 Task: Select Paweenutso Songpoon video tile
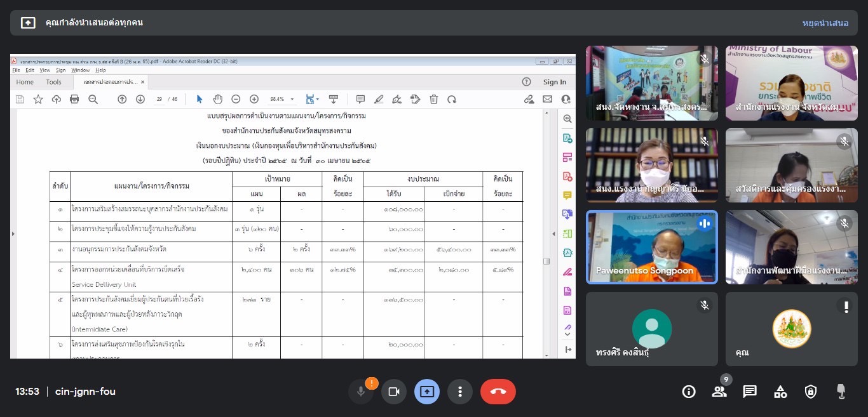click(651, 247)
